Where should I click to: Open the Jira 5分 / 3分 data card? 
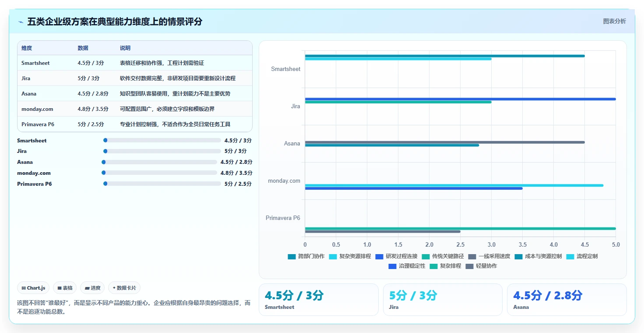[443, 300]
